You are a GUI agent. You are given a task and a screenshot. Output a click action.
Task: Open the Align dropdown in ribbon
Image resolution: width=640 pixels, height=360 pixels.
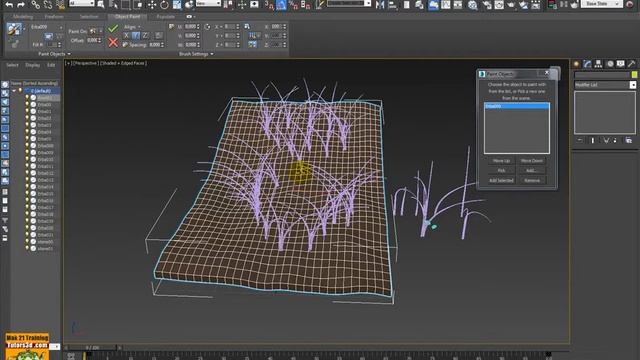pyautogui.click(x=132, y=27)
